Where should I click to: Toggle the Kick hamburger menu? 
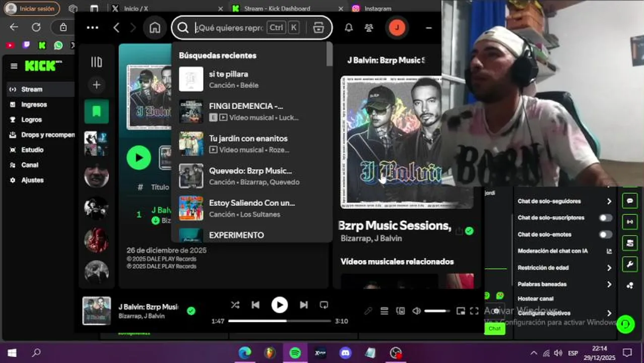tap(14, 66)
